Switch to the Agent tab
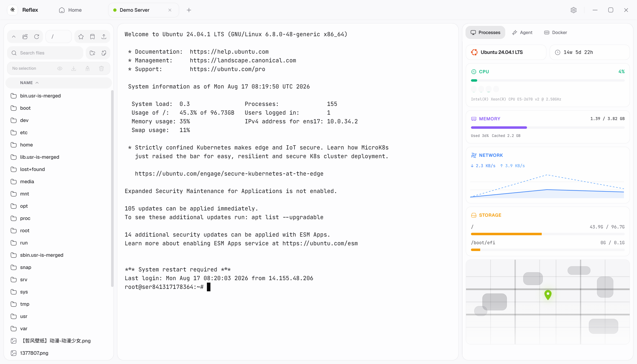Viewport: 637px width, 364px height. (522, 32)
